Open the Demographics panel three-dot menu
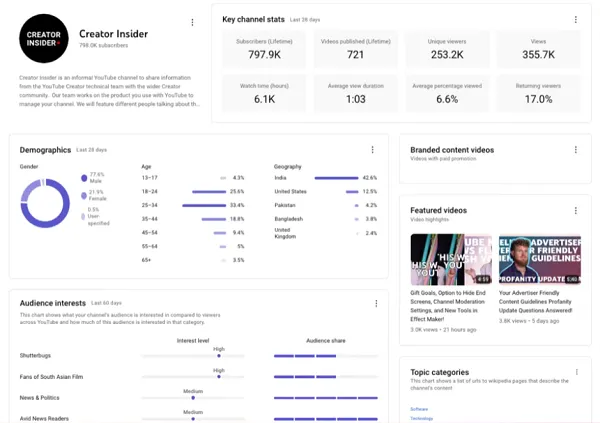 (x=373, y=150)
